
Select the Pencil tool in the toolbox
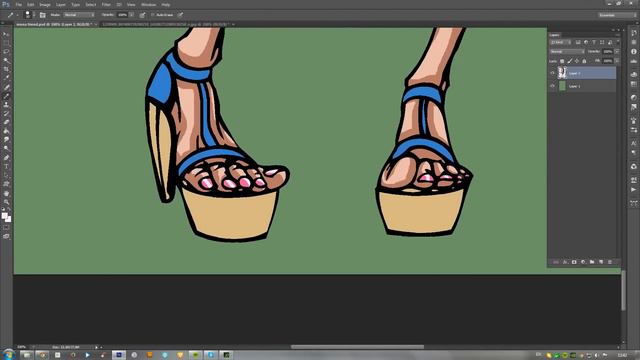click(x=6, y=96)
